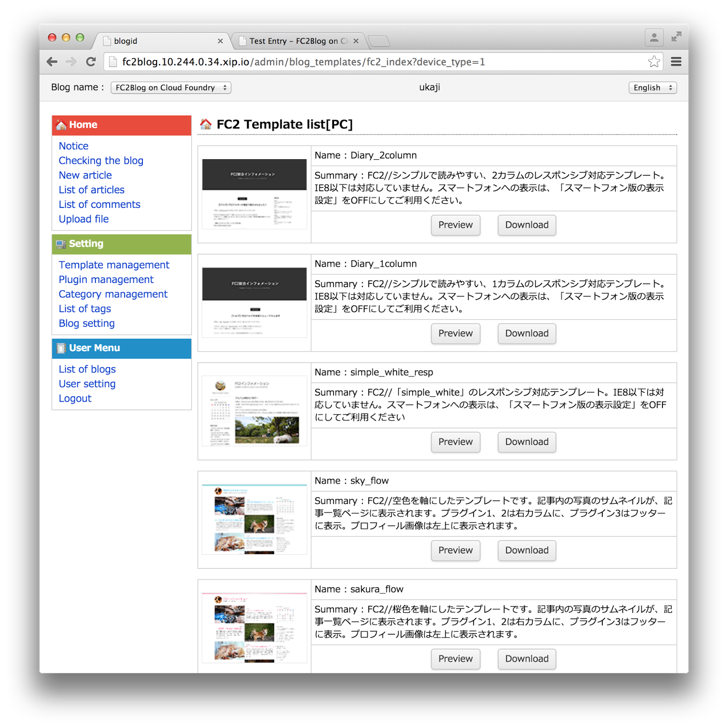Click the Diary_1column thumbnail image
Viewport: 728px width, 728px height.
254,302
